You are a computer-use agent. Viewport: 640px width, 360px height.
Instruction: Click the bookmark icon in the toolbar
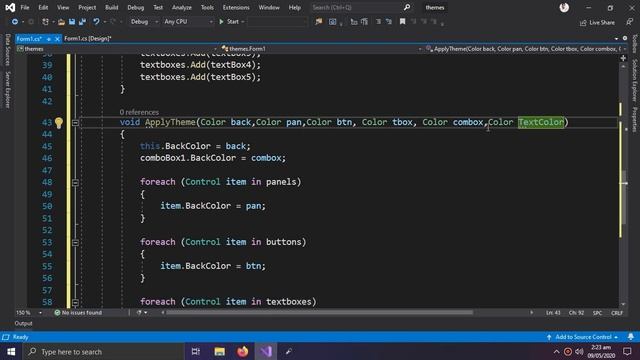pos(402,22)
